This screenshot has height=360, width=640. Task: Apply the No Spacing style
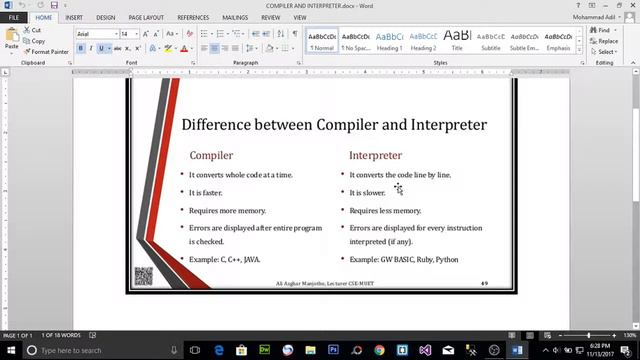(356, 41)
